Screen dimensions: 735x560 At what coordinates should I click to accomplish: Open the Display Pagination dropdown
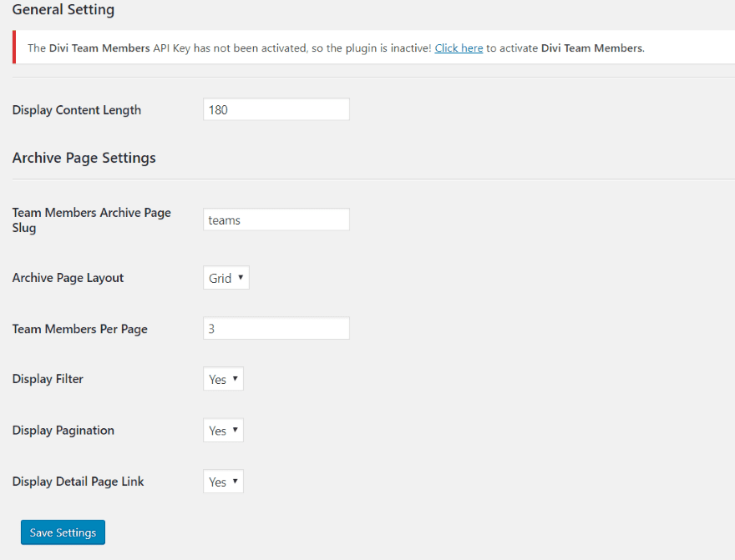point(223,431)
